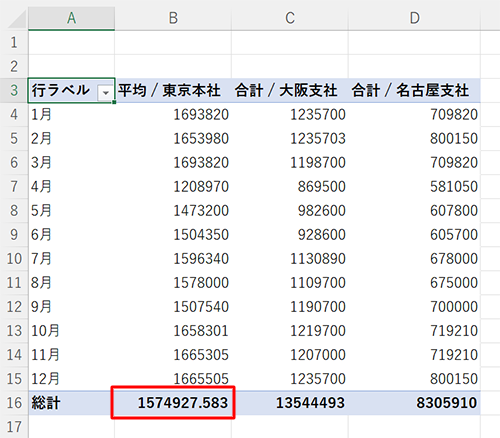This screenshot has height=438, width=500.
Task: Select the 11月 row label
Action: [x=72, y=355]
